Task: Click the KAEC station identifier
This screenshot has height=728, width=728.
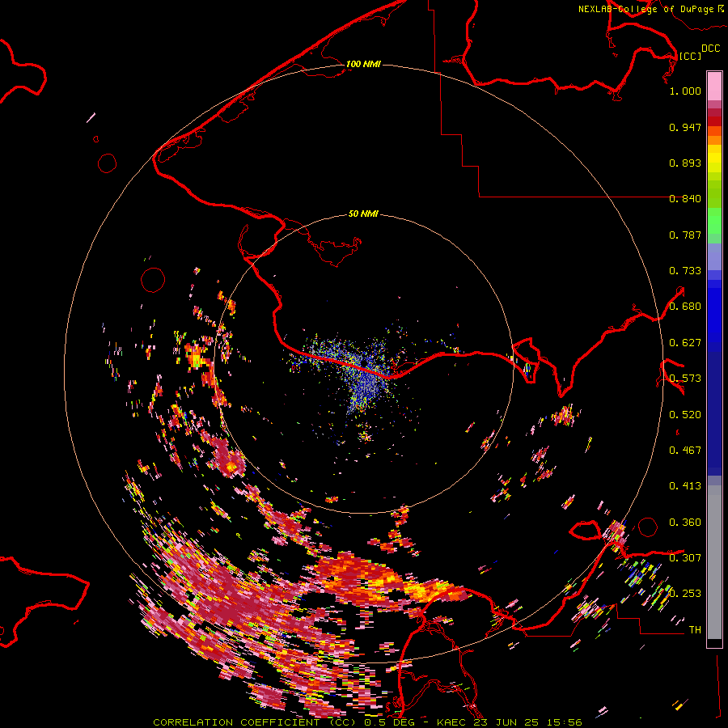Action: click(x=451, y=722)
